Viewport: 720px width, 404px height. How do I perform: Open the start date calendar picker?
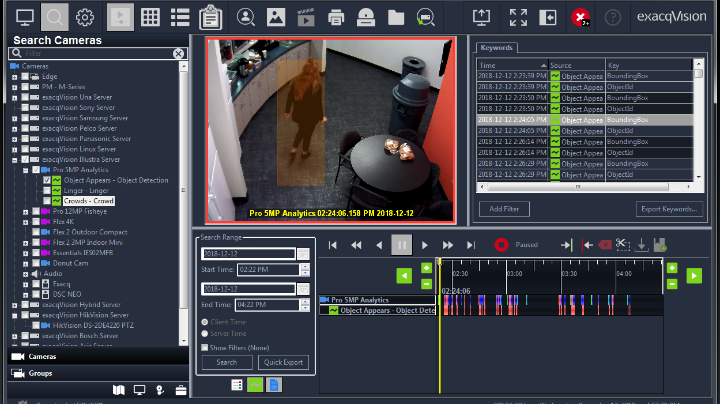[x=303, y=253]
